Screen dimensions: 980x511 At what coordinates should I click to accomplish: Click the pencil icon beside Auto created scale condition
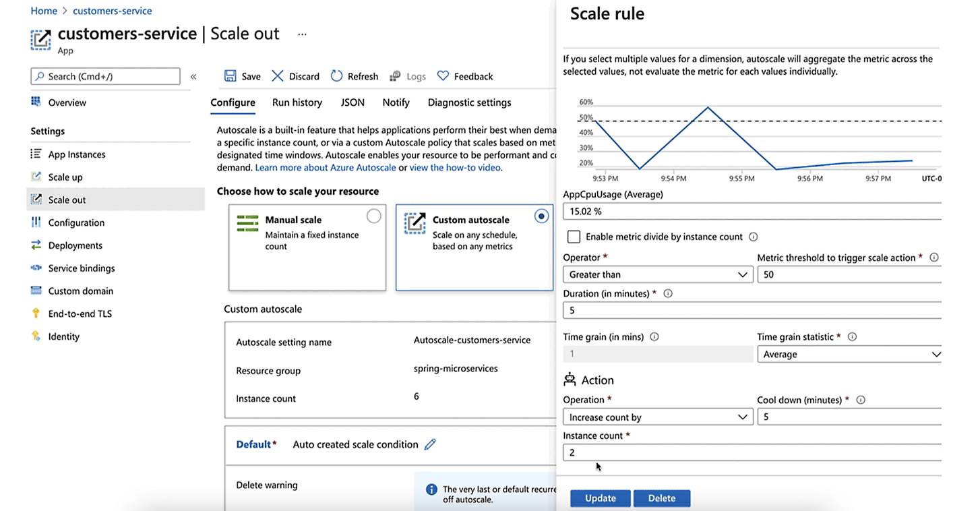coord(430,444)
